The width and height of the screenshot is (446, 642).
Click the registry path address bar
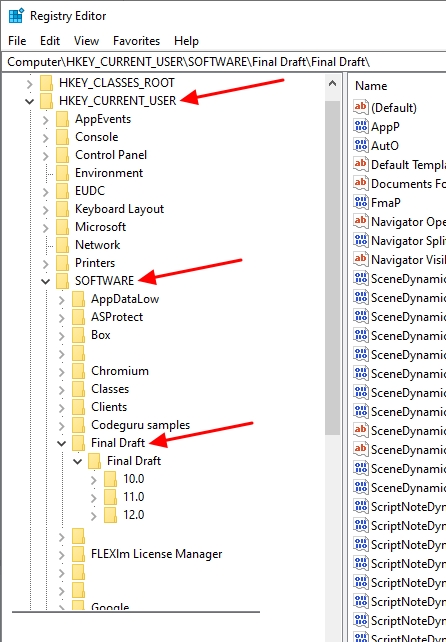point(224,62)
